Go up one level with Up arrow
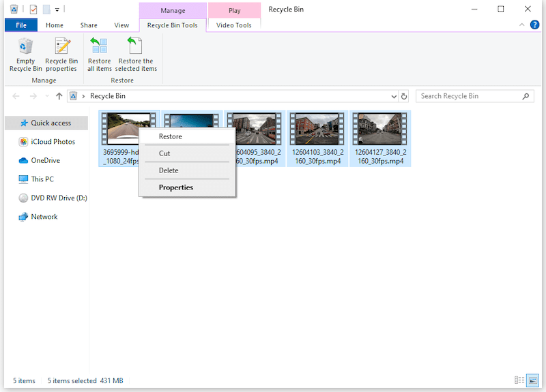This screenshot has width=546, height=392. tap(59, 96)
